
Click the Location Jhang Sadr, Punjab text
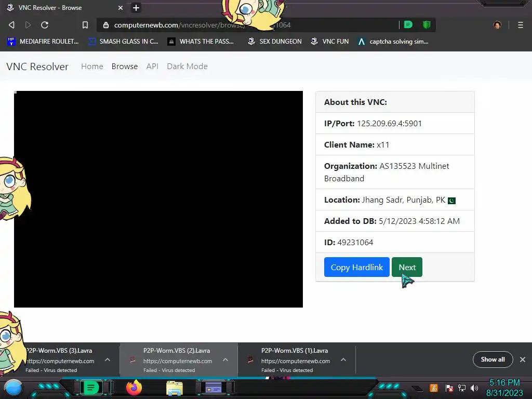click(384, 200)
